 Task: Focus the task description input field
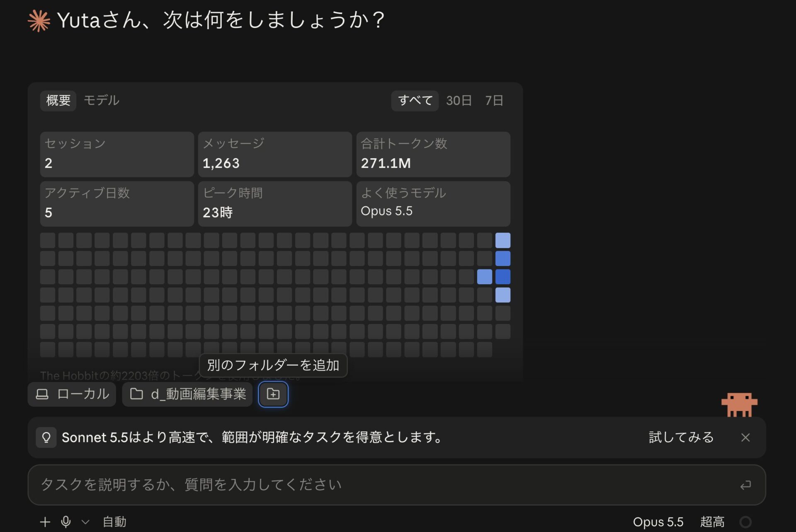[x=396, y=485]
